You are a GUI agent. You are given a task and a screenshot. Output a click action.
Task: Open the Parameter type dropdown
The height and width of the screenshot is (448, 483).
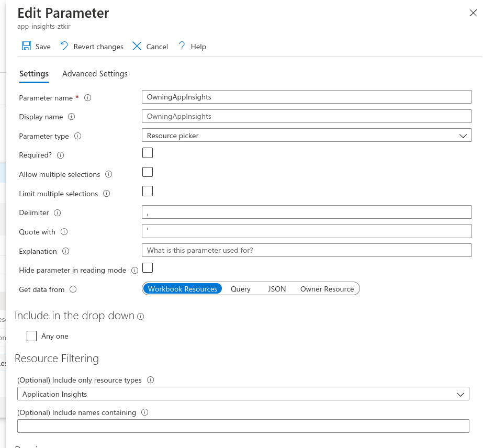click(x=307, y=136)
